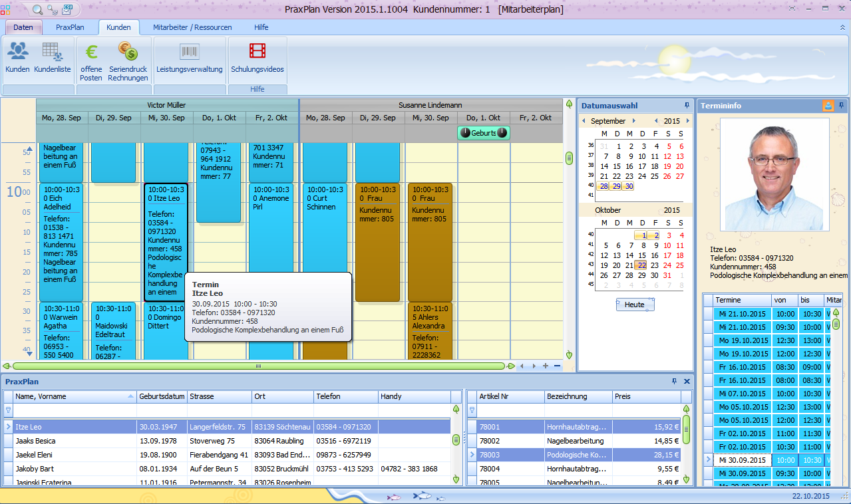
Task: Click the next arrow beside the plus icon
Action: click(533, 366)
